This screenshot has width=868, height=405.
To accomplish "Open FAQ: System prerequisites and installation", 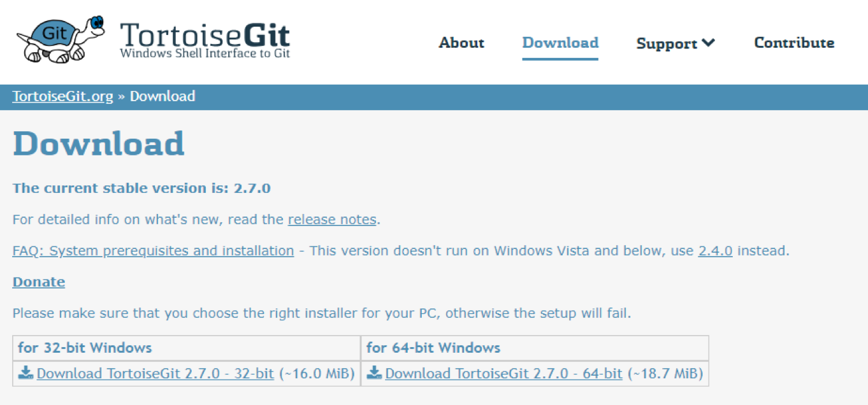I will click(153, 251).
